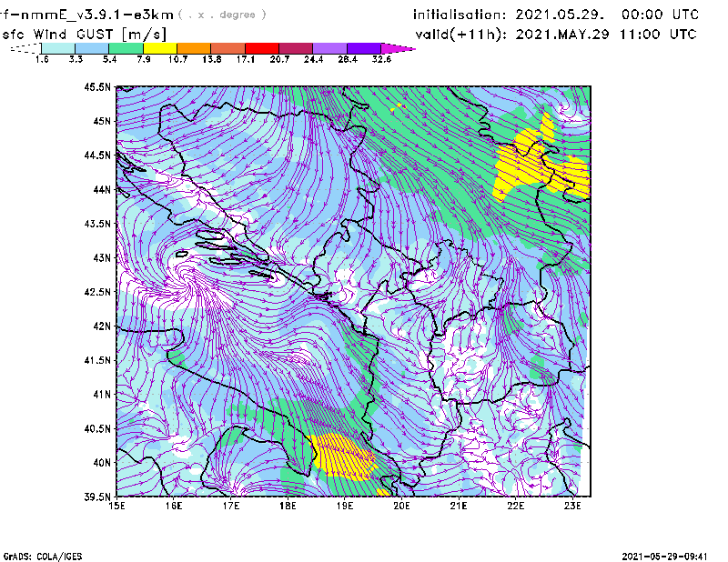Choose the crimson 20.7–24.4 legend swatch

296,48
